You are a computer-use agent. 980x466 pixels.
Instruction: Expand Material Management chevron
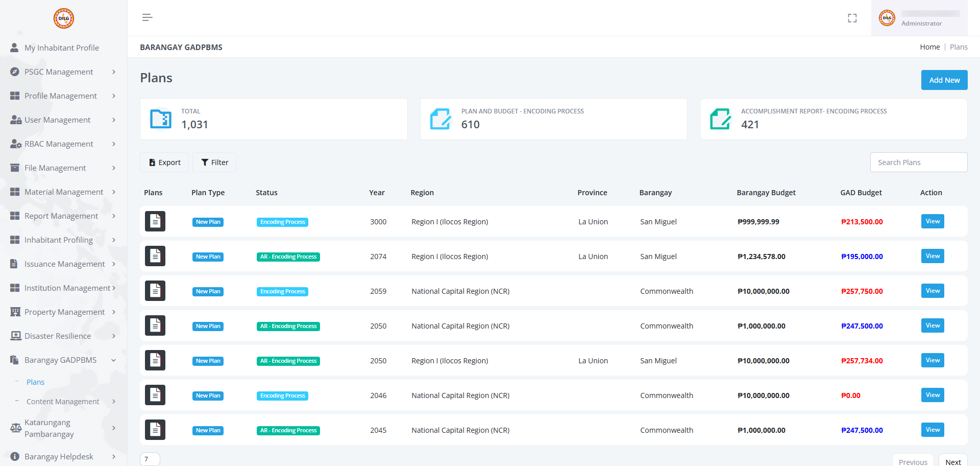pyautogui.click(x=114, y=192)
